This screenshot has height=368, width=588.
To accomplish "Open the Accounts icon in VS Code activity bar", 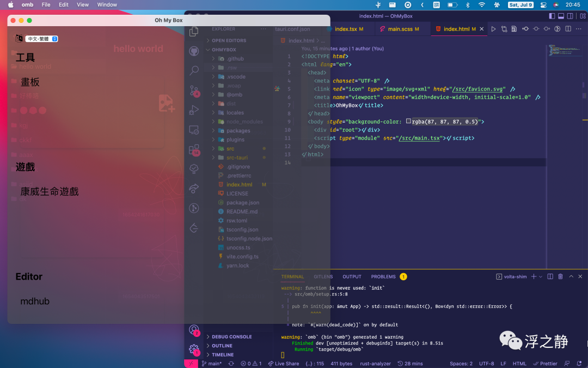I will coord(194,330).
